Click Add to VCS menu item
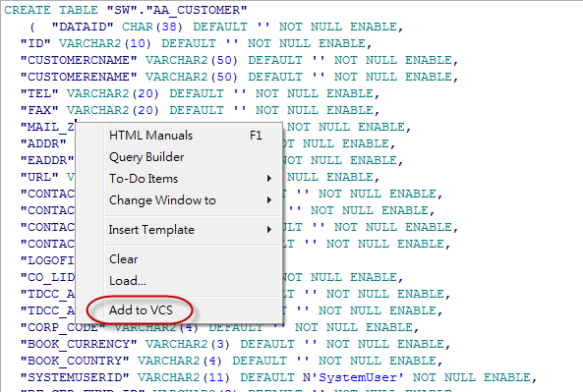The image size is (583, 392). pyautogui.click(x=141, y=309)
